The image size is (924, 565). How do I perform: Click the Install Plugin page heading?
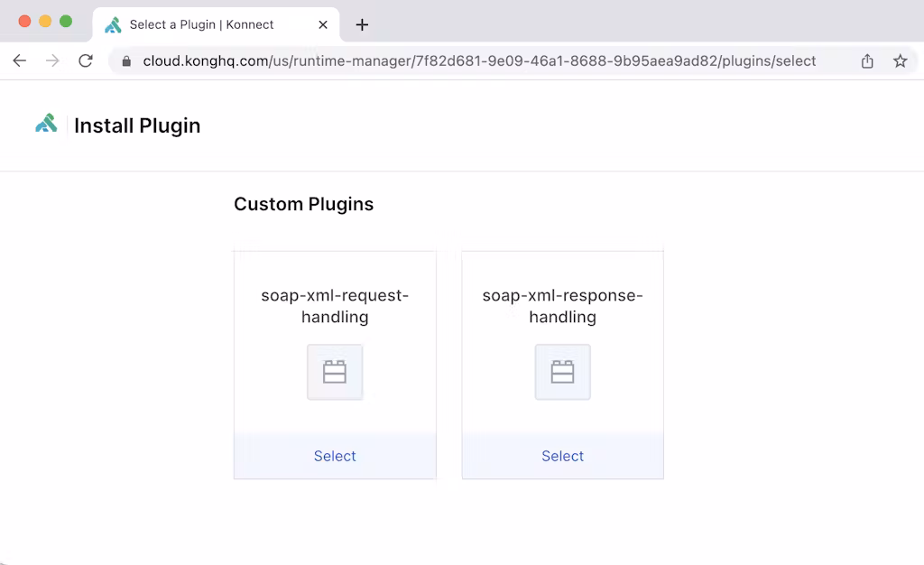click(137, 125)
